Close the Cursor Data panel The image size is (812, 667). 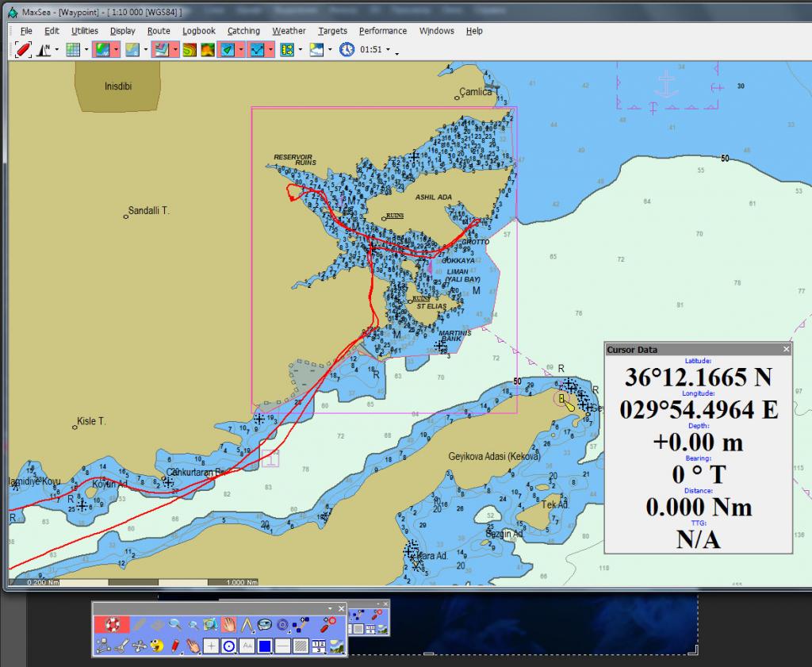point(787,349)
